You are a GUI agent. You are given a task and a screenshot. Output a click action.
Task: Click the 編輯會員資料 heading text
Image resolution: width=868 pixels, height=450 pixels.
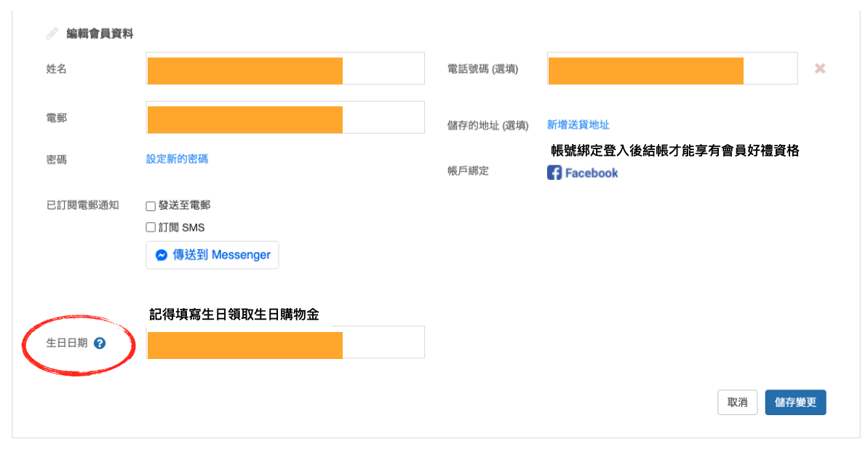100,33
